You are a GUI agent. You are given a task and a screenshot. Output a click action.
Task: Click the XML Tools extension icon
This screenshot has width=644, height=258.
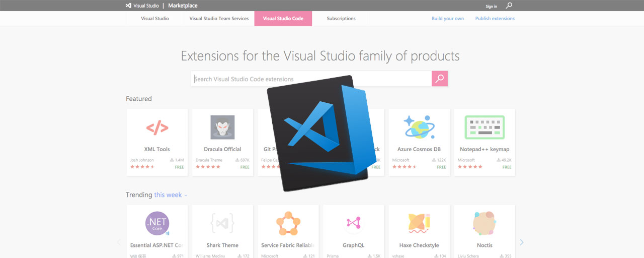(157, 128)
